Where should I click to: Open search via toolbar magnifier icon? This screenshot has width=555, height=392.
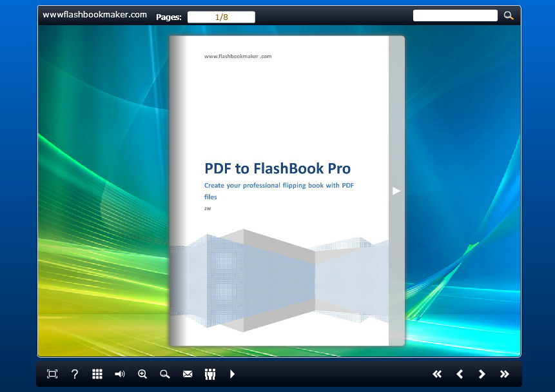[165, 374]
